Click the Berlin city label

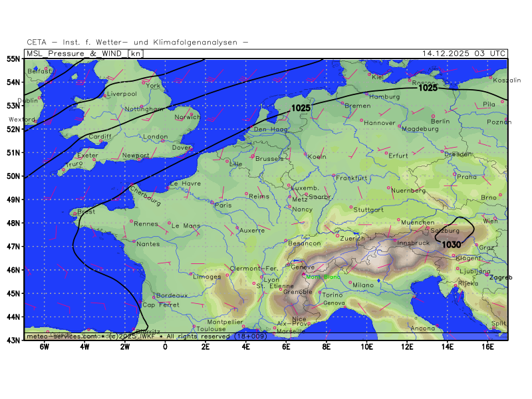pos(440,122)
